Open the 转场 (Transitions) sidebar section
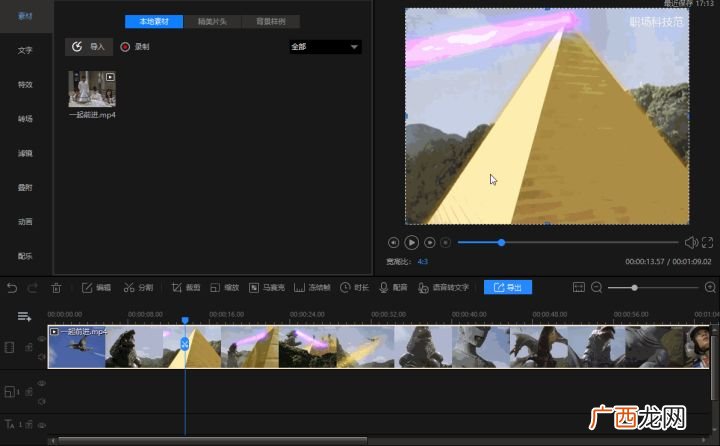The image size is (720, 446). (x=25, y=119)
